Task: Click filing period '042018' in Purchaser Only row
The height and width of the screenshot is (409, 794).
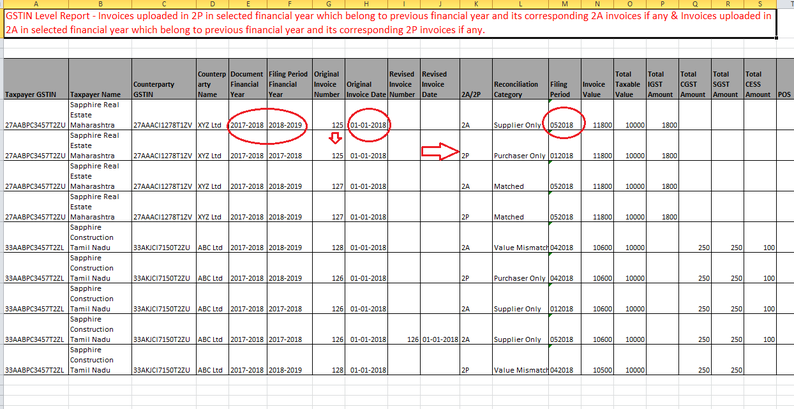Action: click(x=565, y=268)
